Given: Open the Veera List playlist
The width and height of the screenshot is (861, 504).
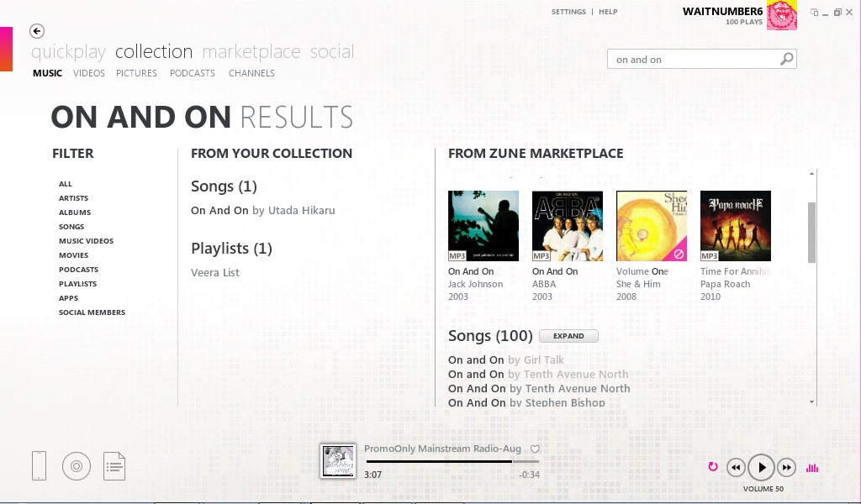Looking at the screenshot, I should coord(215,272).
